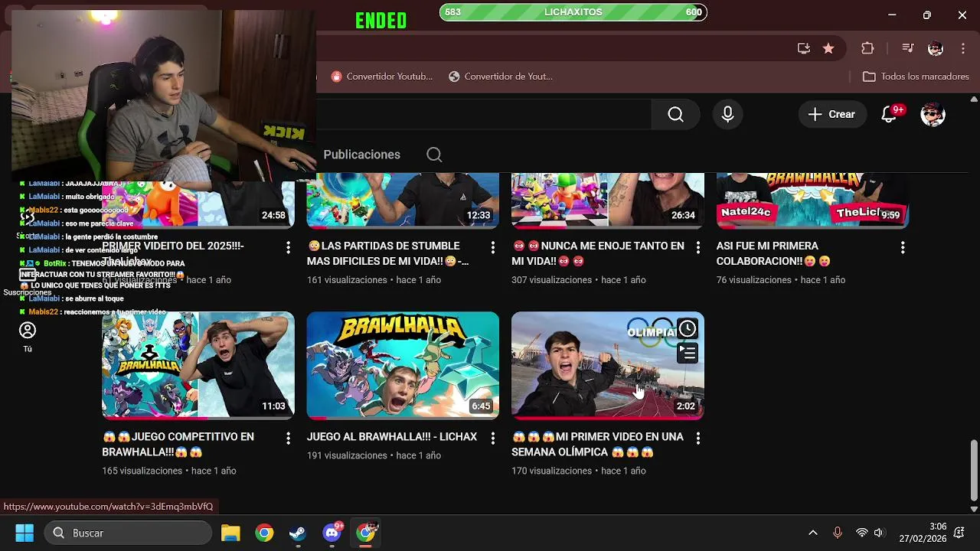This screenshot has height=551, width=980.
Task: Click title LAS PARTIDAS DE STUMBLE MAS DIFICILES
Action: [x=387, y=253]
